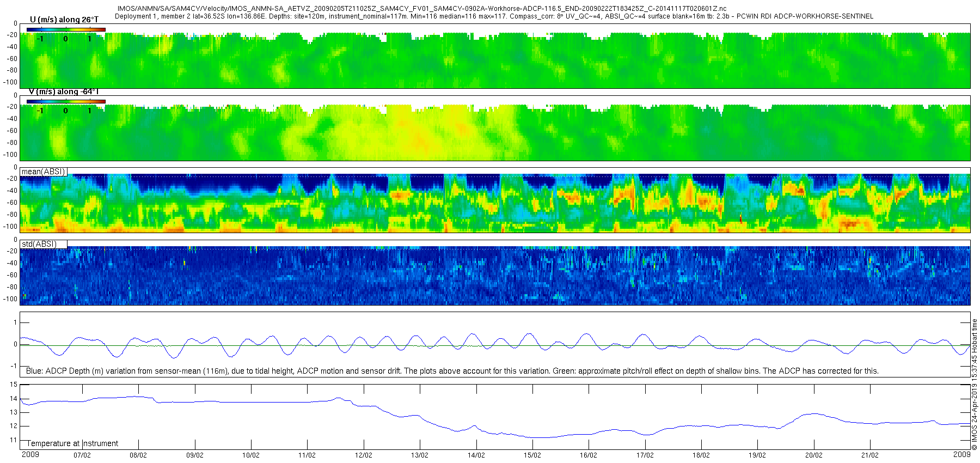The image size is (980, 463).
Task: Click the 14 tick on the temperature axis
Action: [14, 399]
